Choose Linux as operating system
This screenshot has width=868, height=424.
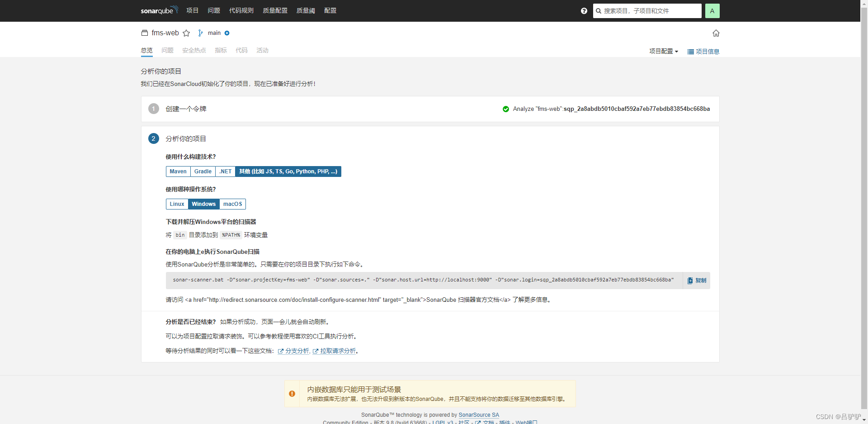(x=177, y=204)
